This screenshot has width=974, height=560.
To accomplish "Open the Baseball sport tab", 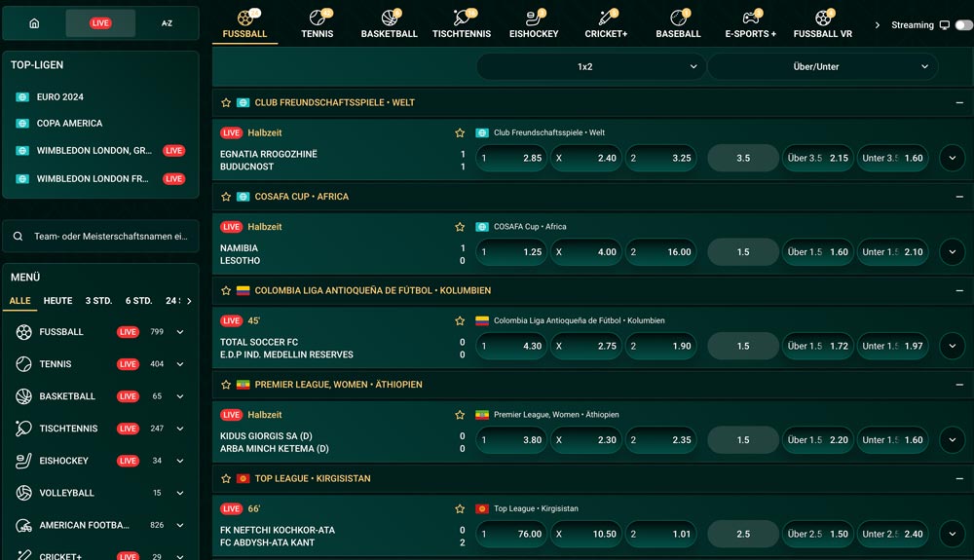I will tap(678, 24).
